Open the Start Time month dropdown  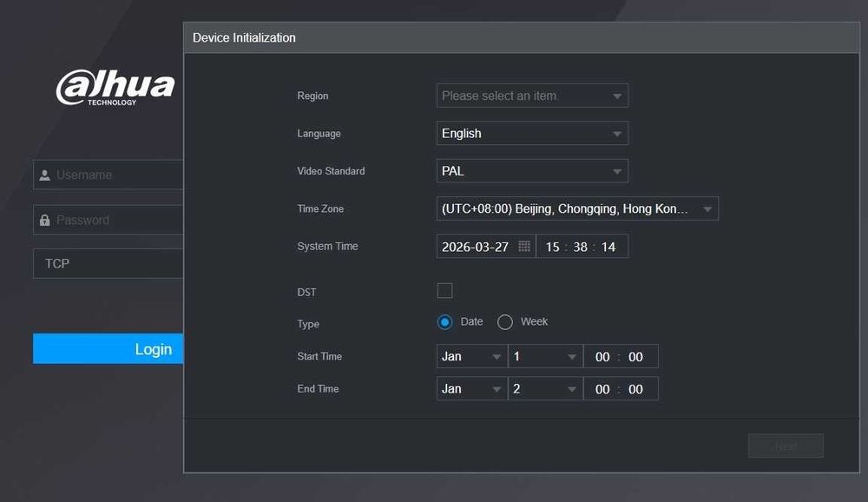[x=471, y=356]
